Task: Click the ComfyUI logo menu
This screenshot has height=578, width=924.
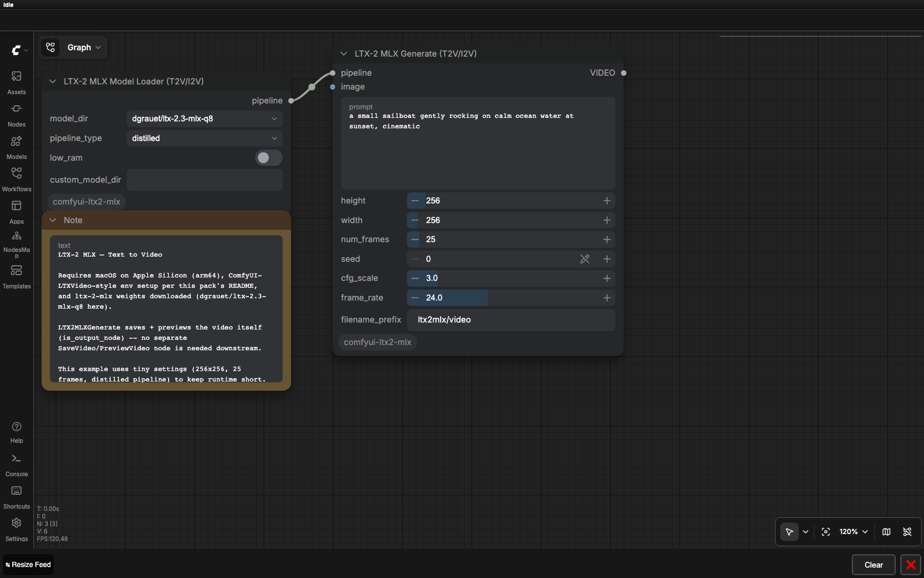Action: coord(19,50)
